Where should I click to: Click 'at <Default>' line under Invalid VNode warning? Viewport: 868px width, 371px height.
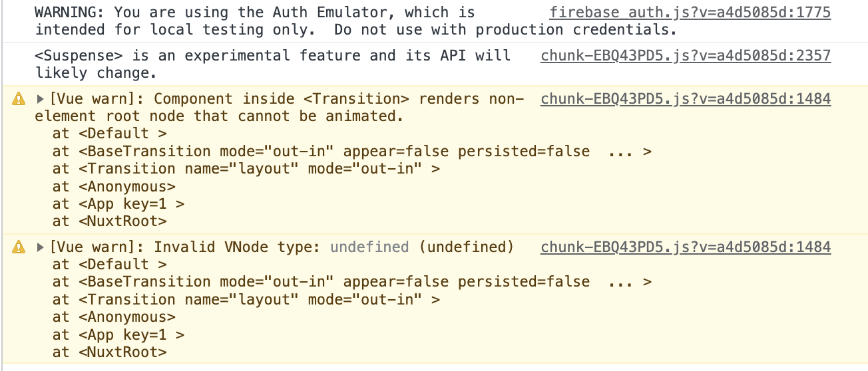point(110,265)
